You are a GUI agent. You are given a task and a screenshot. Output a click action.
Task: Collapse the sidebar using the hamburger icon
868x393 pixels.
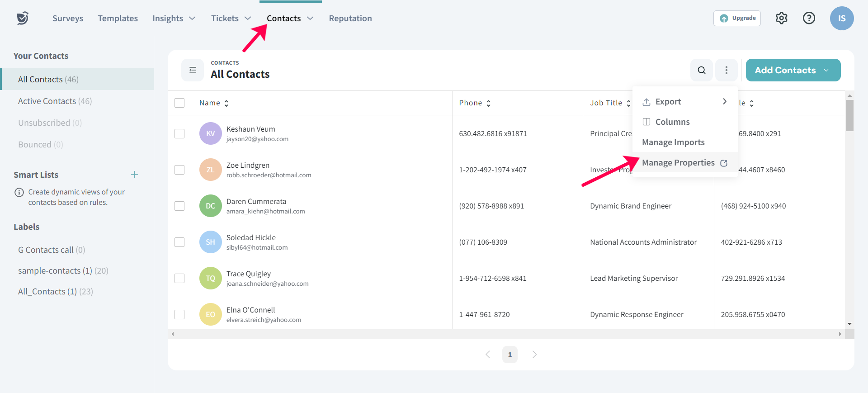pyautogui.click(x=193, y=70)
